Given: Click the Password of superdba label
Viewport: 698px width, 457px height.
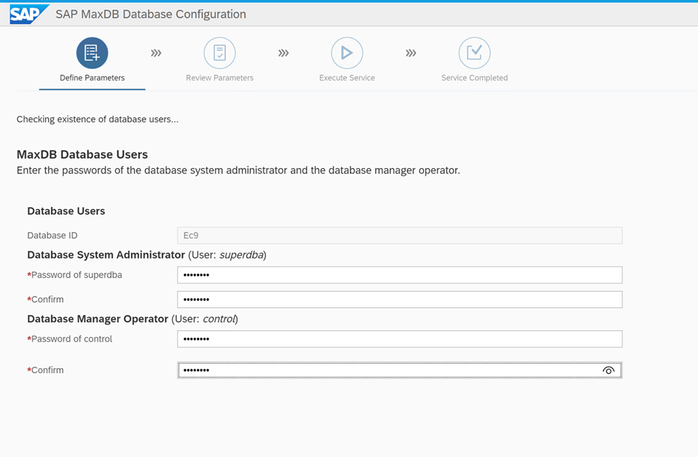Looking at the screenshot, I should point(75,275).
